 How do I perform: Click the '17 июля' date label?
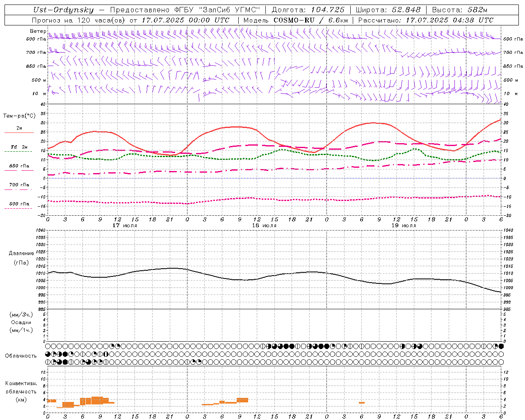pos(125,226)
